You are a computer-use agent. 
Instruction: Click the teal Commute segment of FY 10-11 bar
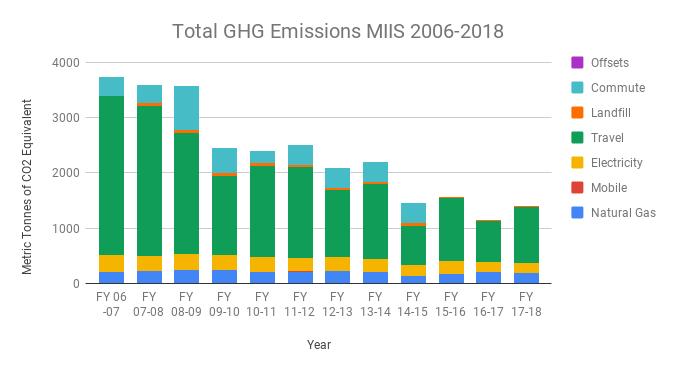tap(262, 157)
